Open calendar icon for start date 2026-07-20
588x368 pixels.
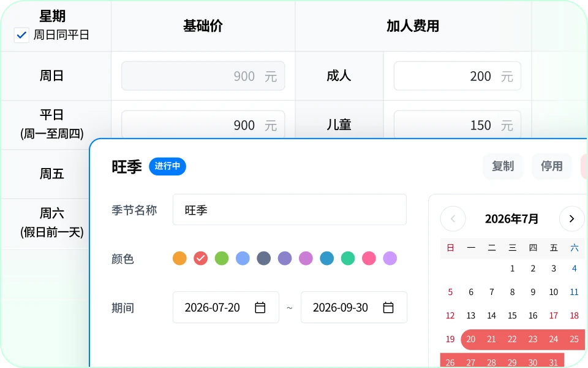click(x=260, y=307)
